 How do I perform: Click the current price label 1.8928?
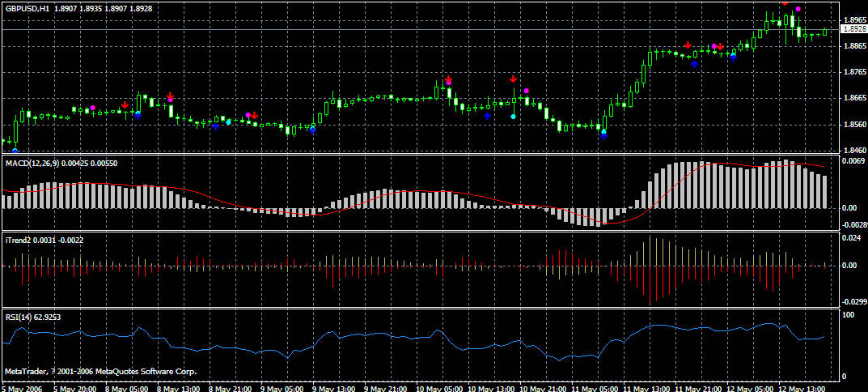coord(853,29)
